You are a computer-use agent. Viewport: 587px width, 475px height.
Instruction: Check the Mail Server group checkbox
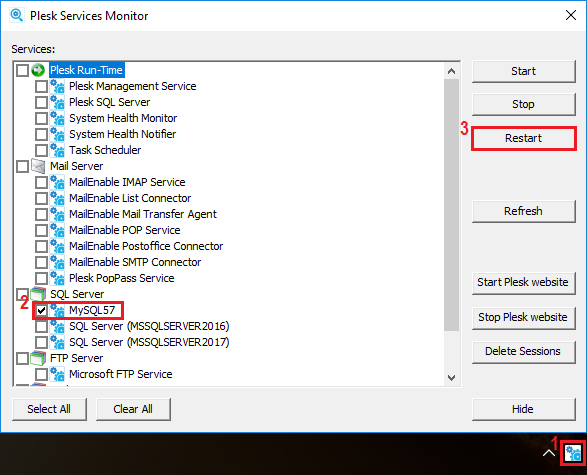coord(22,166)
